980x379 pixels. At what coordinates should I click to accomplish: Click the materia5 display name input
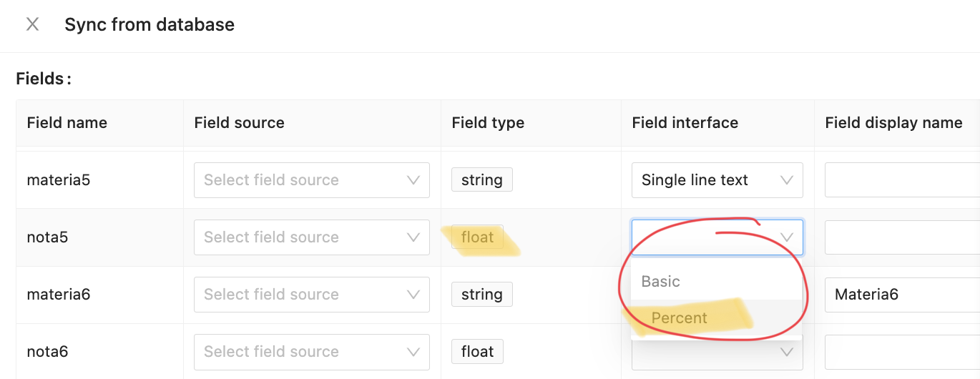click(x=901, y=180)
